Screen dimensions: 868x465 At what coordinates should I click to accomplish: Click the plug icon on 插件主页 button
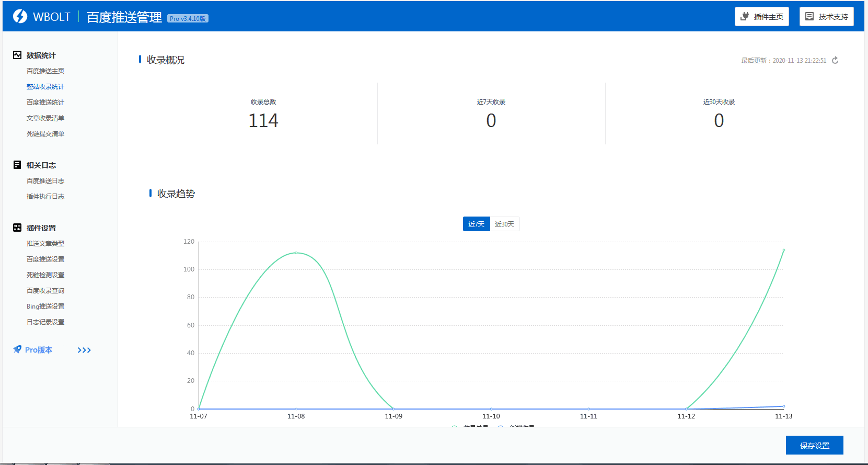(x=745, y=16)
